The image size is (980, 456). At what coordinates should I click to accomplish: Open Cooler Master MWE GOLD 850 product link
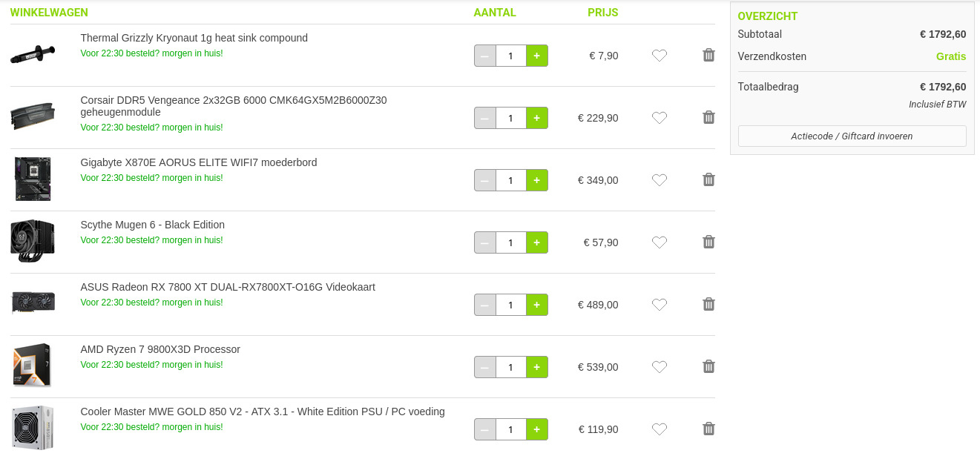click(263, 412)
